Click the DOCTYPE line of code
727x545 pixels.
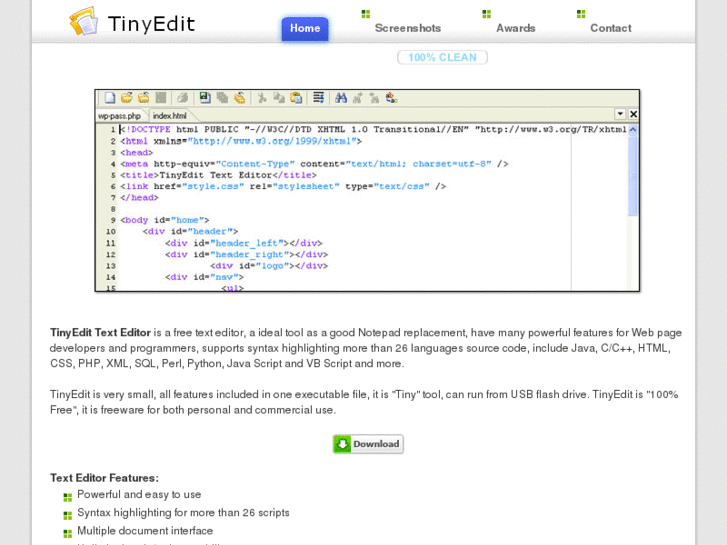point(373,129)
